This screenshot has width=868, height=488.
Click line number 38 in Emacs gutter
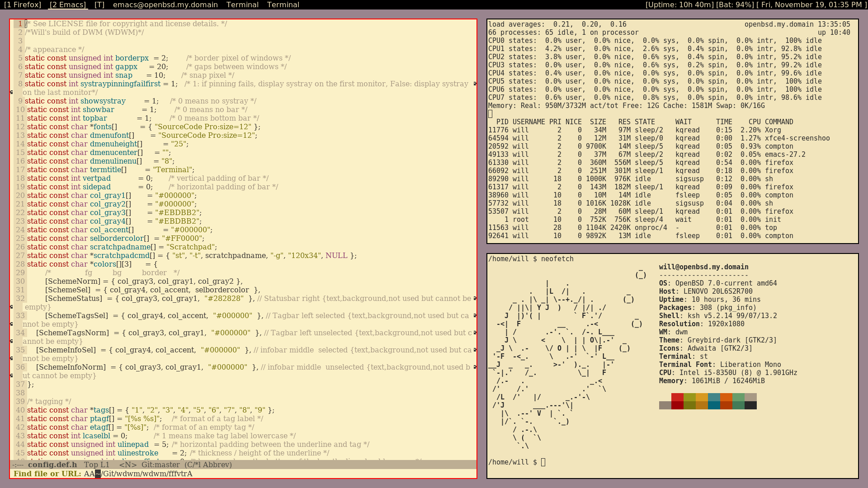[x=20, y=393]
